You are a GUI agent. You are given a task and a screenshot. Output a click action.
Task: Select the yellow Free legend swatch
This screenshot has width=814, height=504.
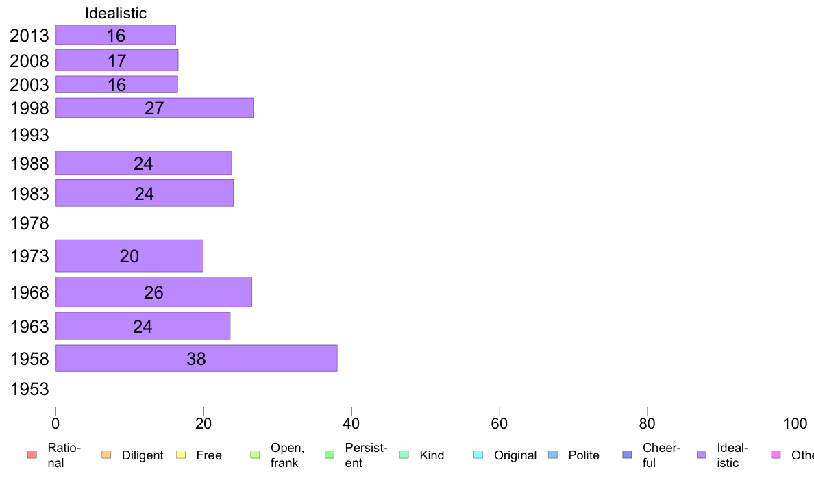(x=181, y=455)
